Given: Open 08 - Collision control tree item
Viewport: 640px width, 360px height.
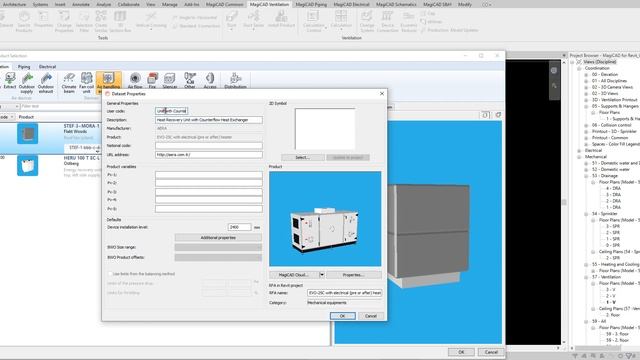Looking at the screenshot, I should [611, 125].
